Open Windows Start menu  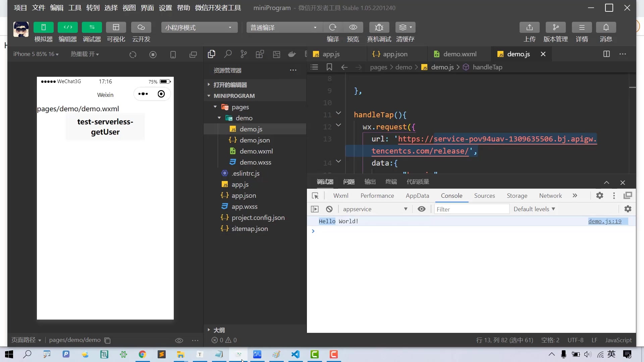pos(9,354)
